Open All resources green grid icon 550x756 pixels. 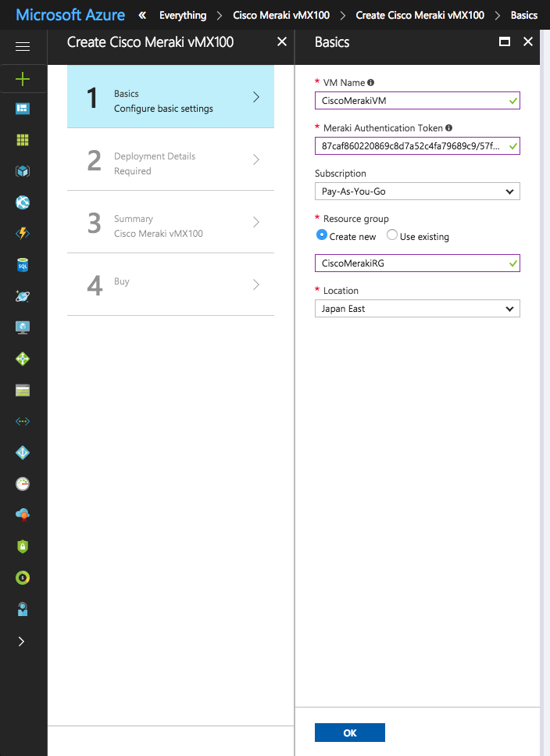(23, 140)
